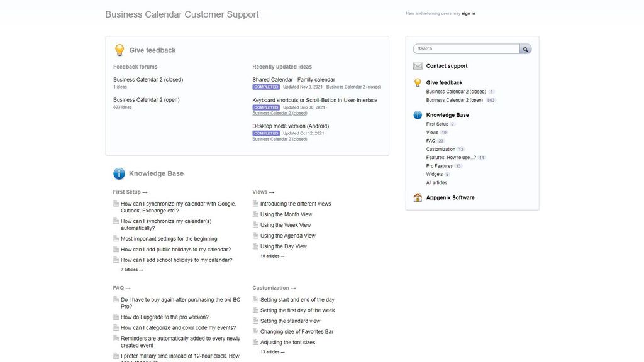The width and height of the screenshot is (644, 362).
Task: Click the house icon beside Appgenix Software
Action: [418, 197]
